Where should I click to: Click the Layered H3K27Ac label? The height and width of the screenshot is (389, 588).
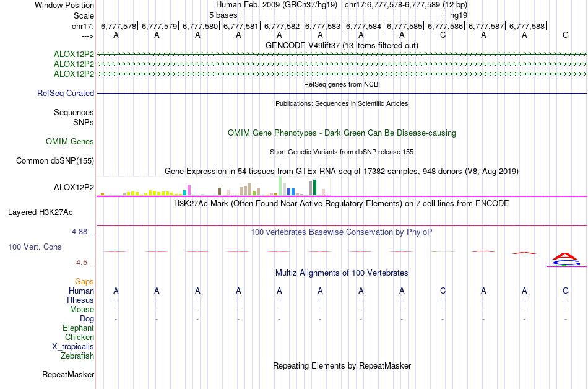coord(40,212)
